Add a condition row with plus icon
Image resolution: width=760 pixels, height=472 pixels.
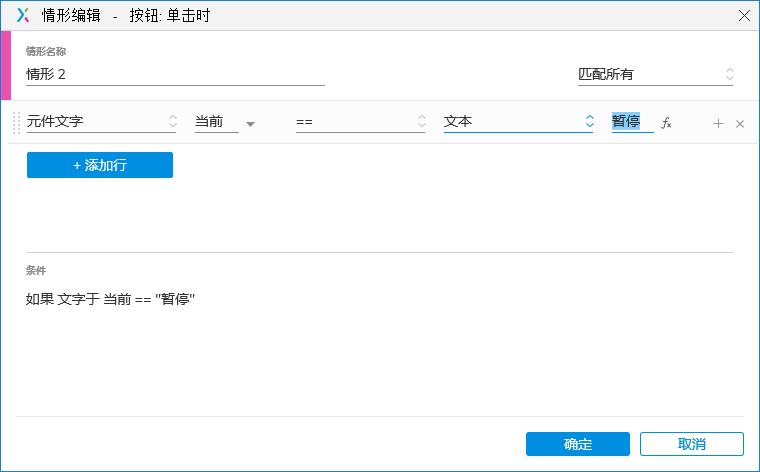click(718, 124)
